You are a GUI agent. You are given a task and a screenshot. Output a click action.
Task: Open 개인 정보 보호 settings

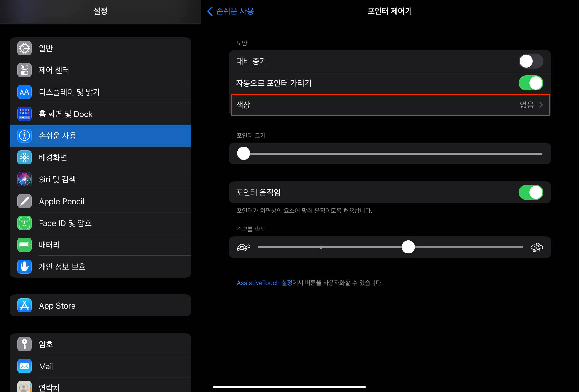tap(62, 266)
